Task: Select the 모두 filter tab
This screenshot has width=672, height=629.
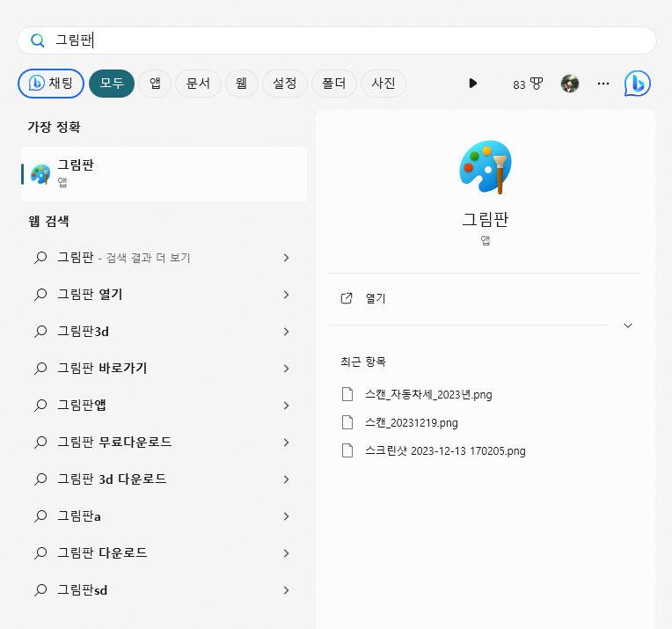Action: pyautogui.click(x=112, y=84)
